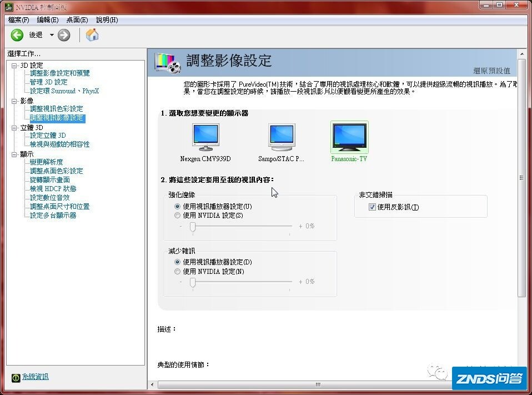Click the grey Forward arrow icon
The width and height of the screenshot is (532, 395).
tap(64, 35)
